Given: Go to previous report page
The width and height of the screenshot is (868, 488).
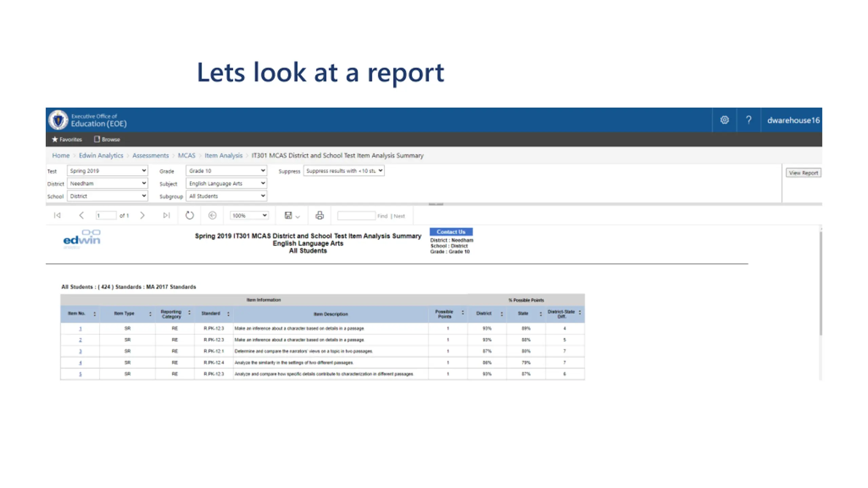Looking at the screenshot, I should click(81, 215).
